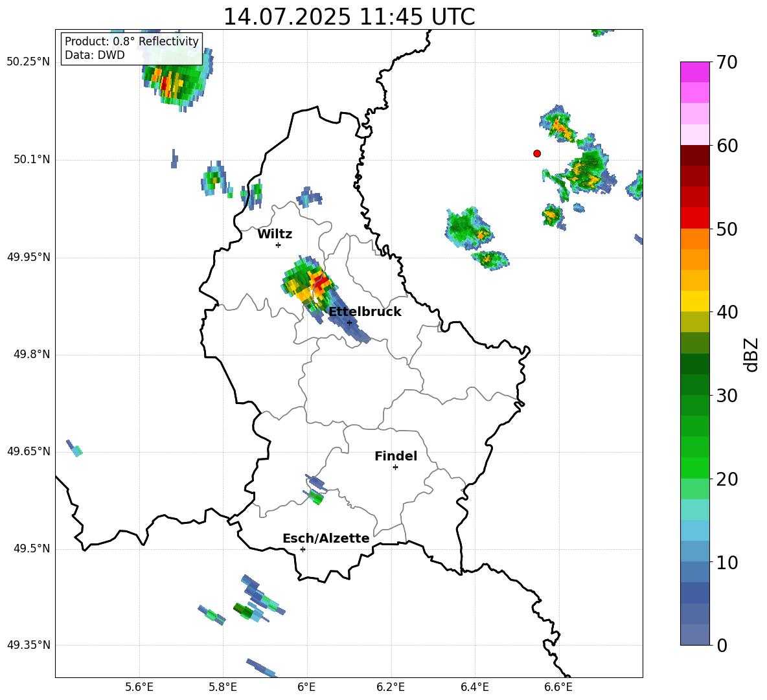
Task: Click the 49.35°N latitude tick label
Action: pos(29,645)
